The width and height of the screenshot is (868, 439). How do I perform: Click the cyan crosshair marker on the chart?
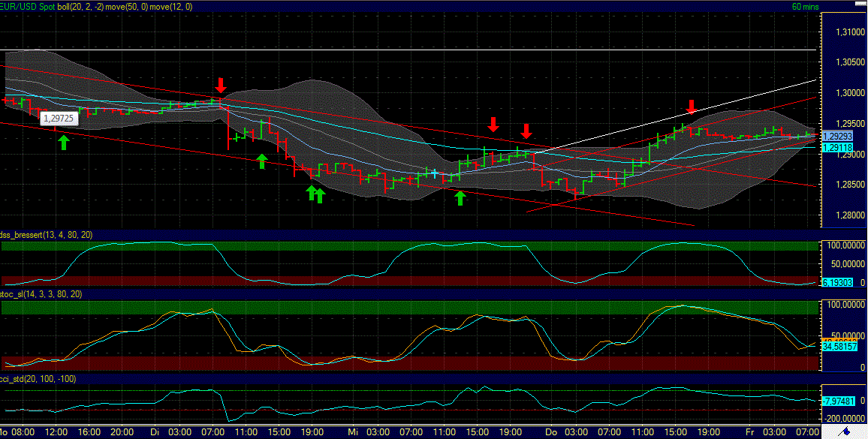[x=434, y=172]
